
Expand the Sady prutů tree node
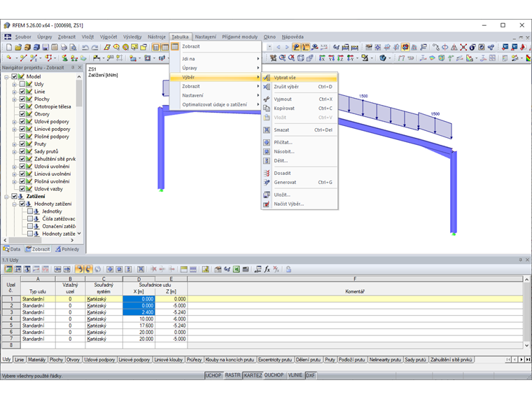click(x=14, y=151)
